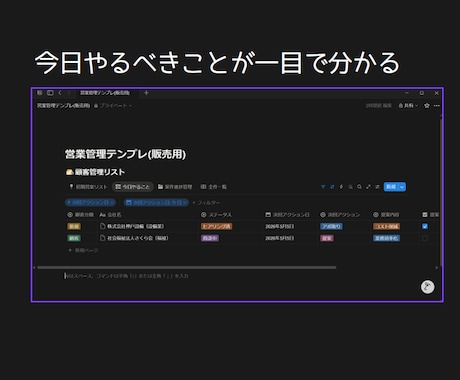Click the empty text line below the database
Image resolution: width=460 pixels, height=380 pixels.
pos(127,276)
